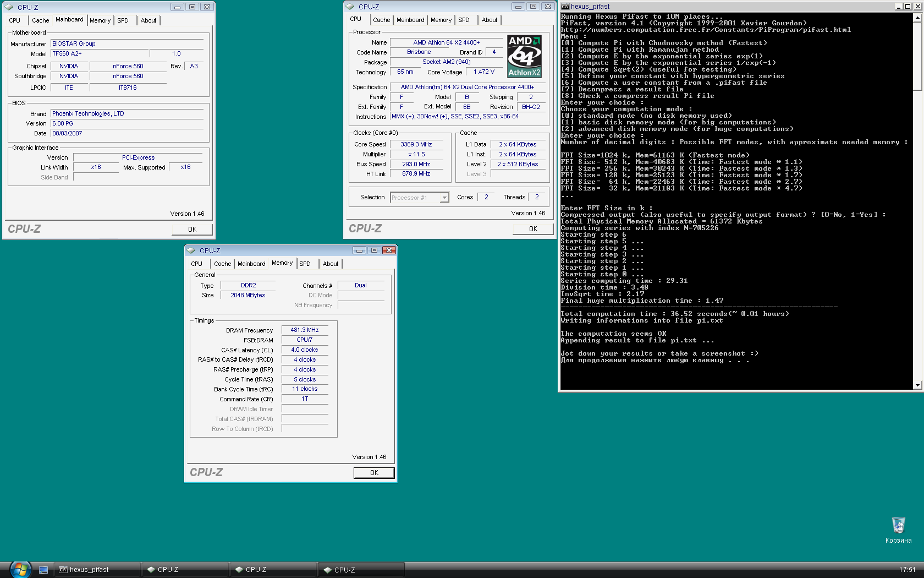Viewport: 924px width, 578px height.
Task: Click the DRAM Frequency value 481.3 MHz
Action: pyautogui.click(x=305, y=330)
